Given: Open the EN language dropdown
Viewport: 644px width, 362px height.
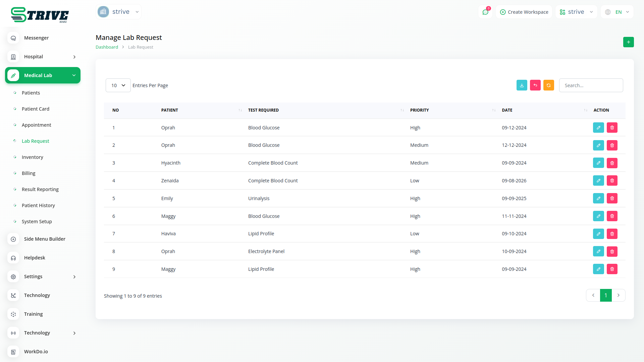Looking at the screenshot, I should (x=617, y=12).
